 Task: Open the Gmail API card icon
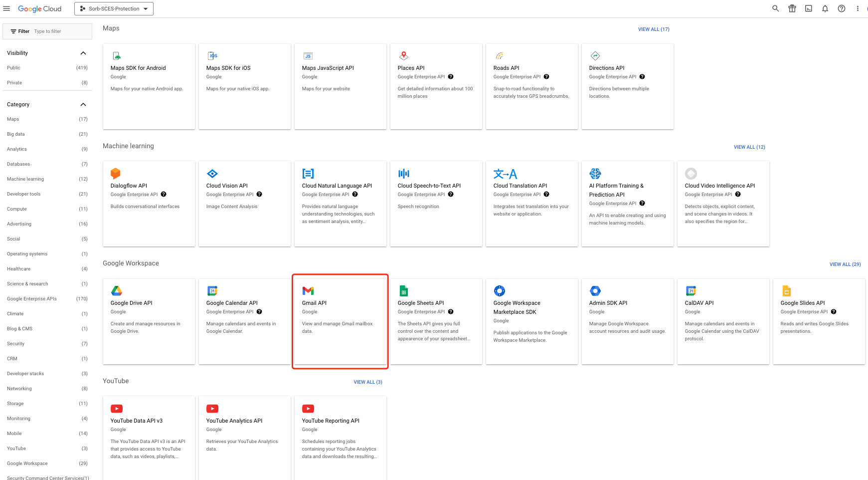pos(309,290)
